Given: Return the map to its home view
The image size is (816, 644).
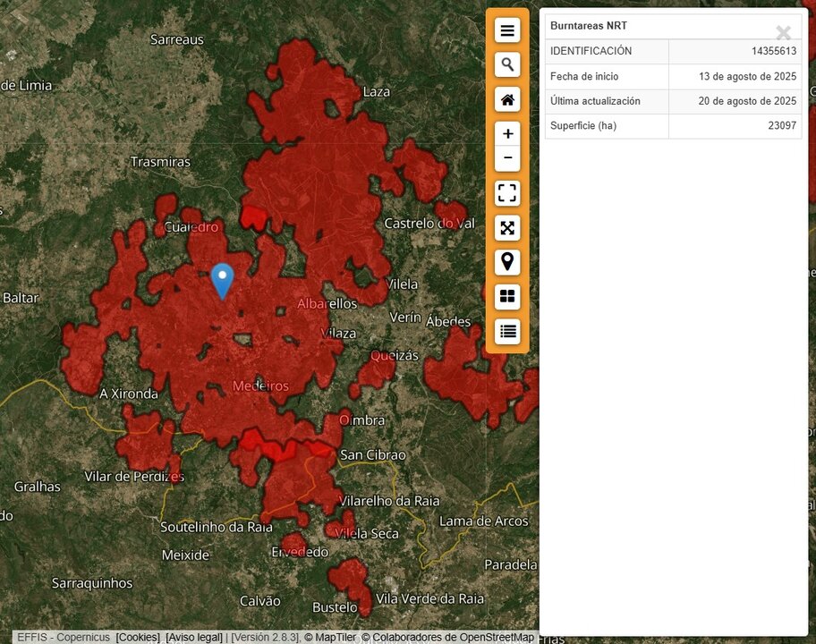Looking at the screenshot, I should click(x=507, y=99).
